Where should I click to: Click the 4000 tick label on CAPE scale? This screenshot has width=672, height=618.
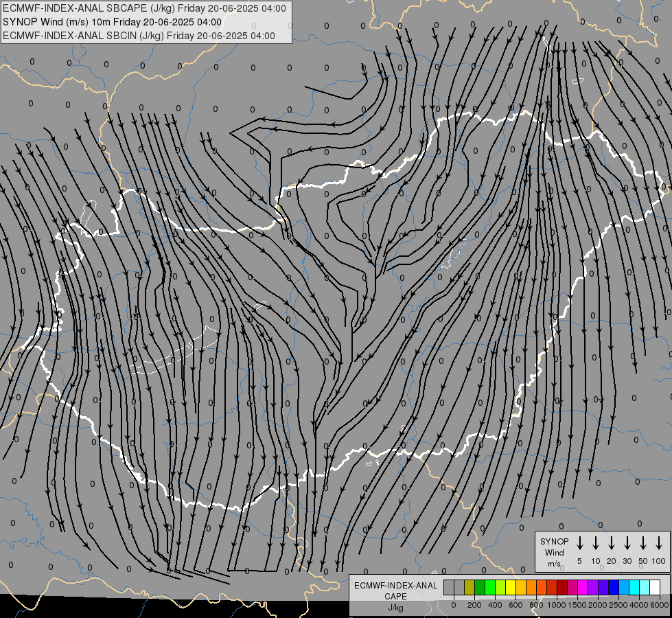coord(639,605)
